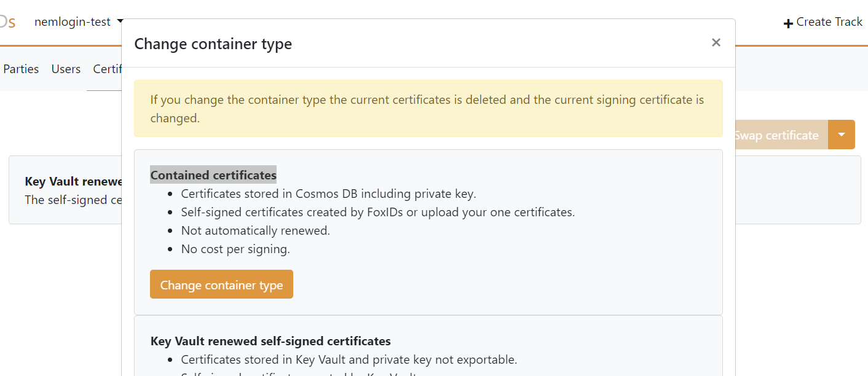
Task: Click the yellow container type warning message
Action: click(x=428, y=108)
